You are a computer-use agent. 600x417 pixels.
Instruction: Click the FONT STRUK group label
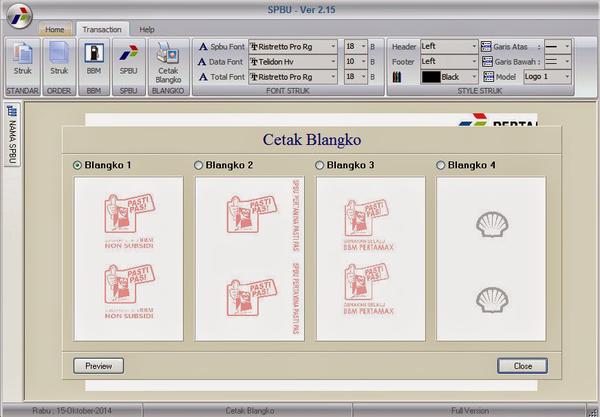[x=288, y=91]
